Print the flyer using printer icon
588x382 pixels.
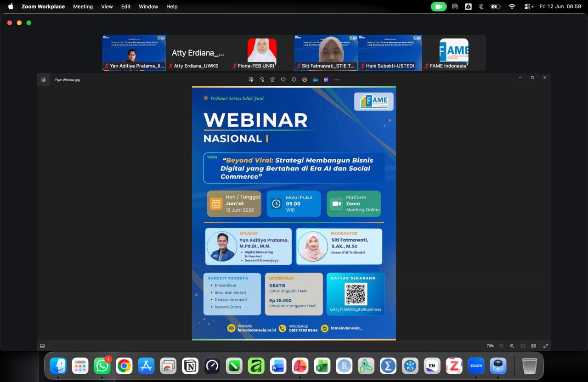click(305, 79)
